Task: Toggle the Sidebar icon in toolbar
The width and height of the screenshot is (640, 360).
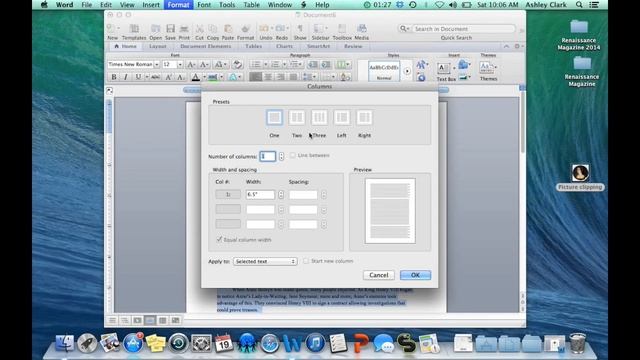Action: point(318,28)
